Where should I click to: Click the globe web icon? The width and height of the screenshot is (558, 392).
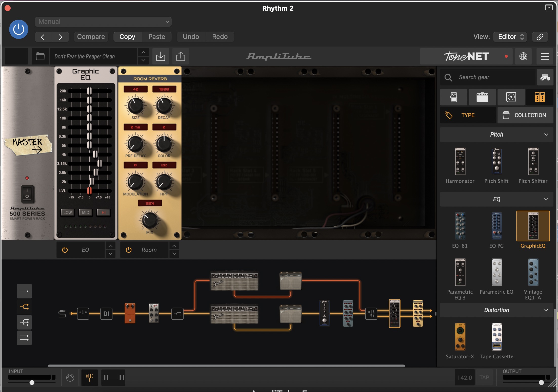[523, 56]
